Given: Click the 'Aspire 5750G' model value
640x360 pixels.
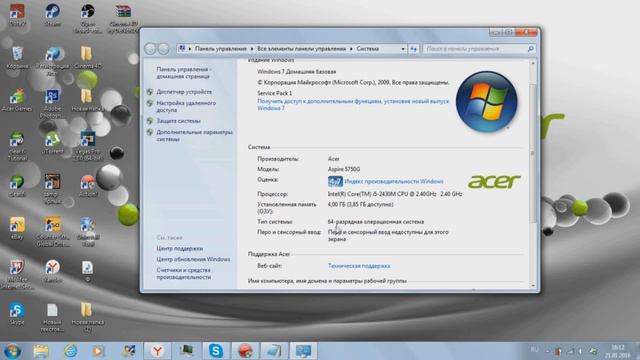Looking at the screenshot, I should click(x=344, y=169).
